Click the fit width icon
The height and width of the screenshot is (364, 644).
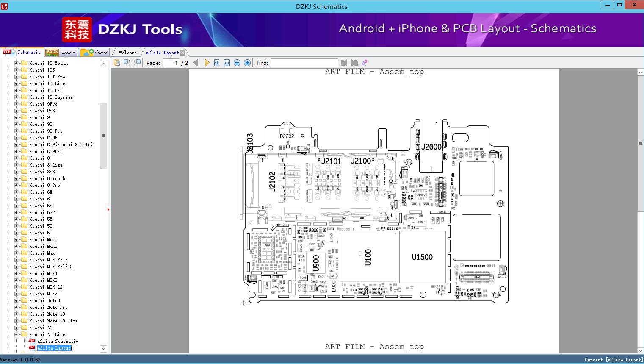[217, 63]
